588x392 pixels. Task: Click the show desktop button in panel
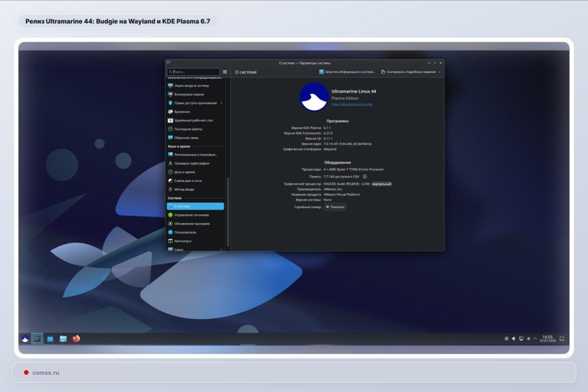pyautogui.click(x=562, y=339)
